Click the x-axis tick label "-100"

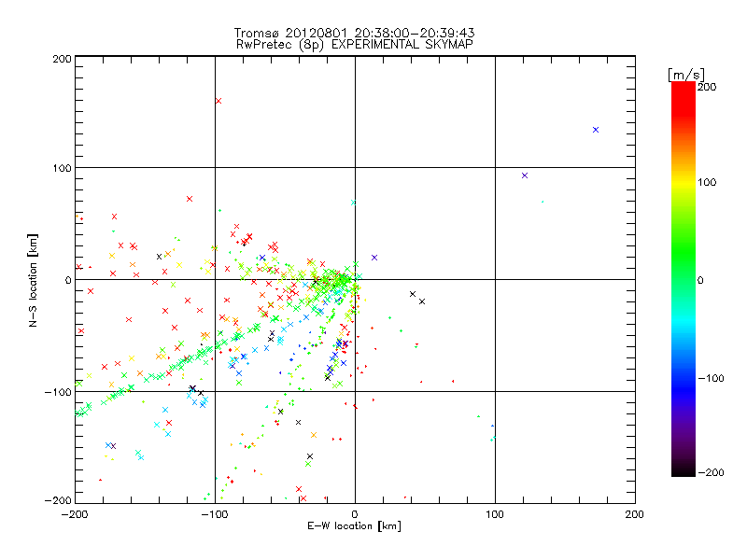click(215, 514)
